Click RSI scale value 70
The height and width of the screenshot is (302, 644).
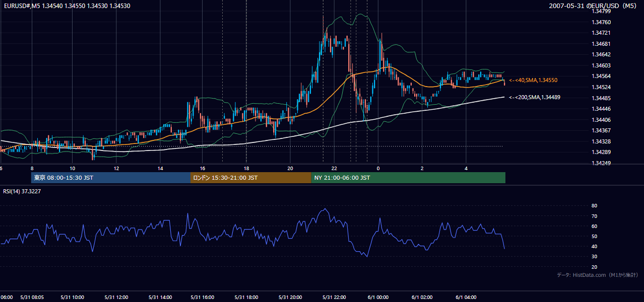point(594,216)
